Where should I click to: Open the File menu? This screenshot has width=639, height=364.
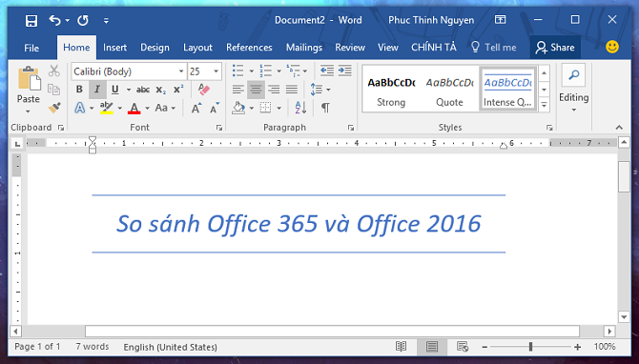(31, 48)
